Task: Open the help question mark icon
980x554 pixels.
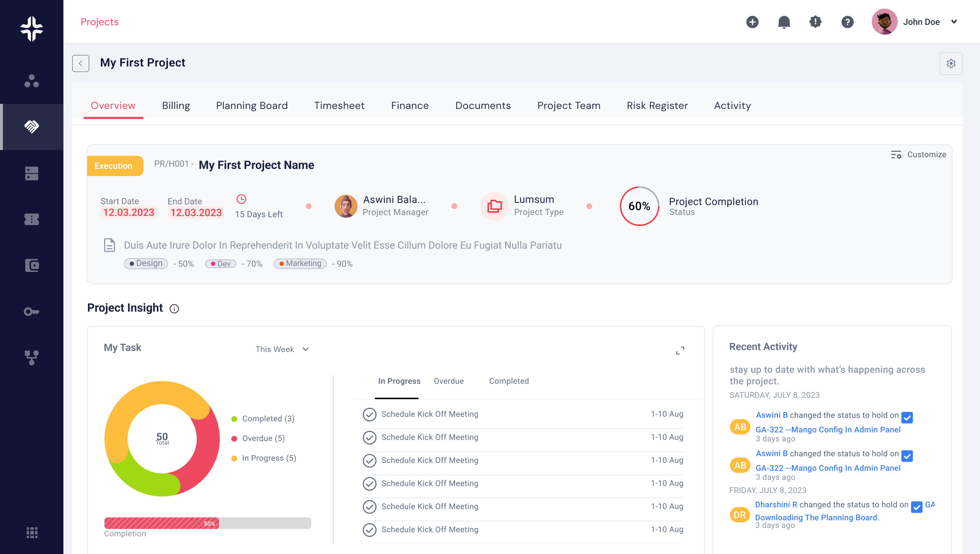Action: [x=847, y=22]
